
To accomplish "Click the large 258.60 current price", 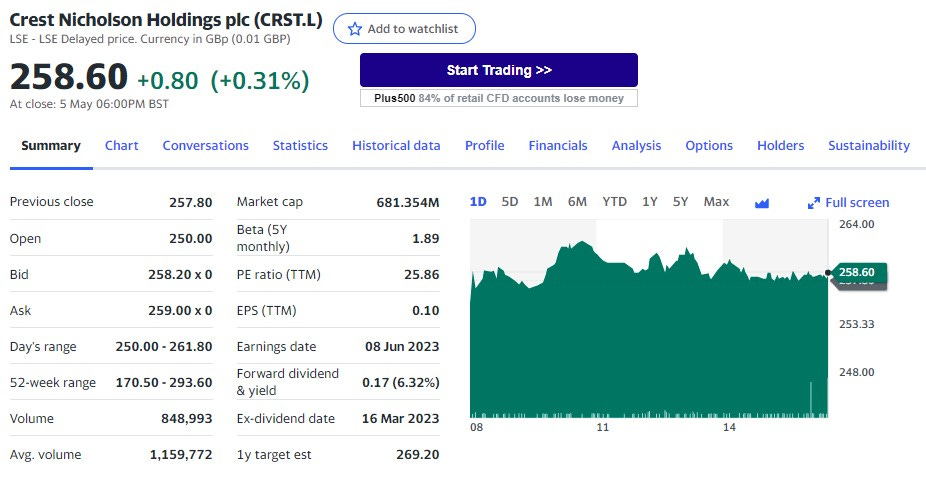I will click(69, 77).
